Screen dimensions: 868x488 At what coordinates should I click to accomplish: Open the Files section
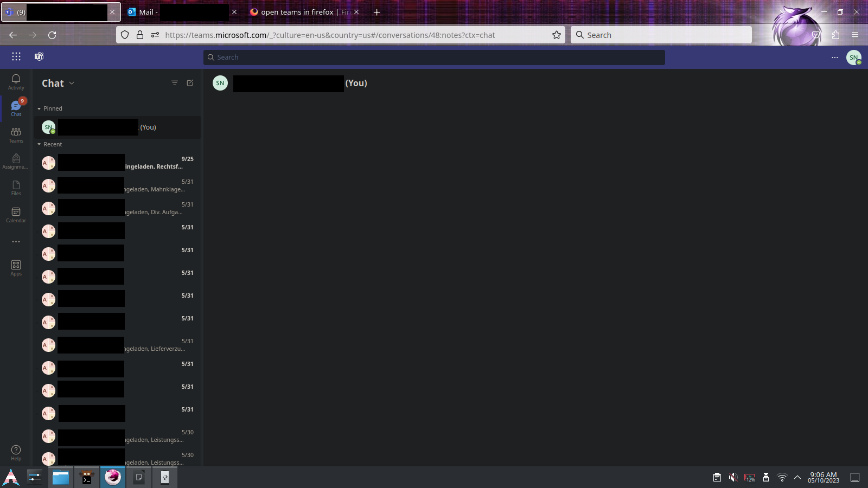tap(16, 188)
